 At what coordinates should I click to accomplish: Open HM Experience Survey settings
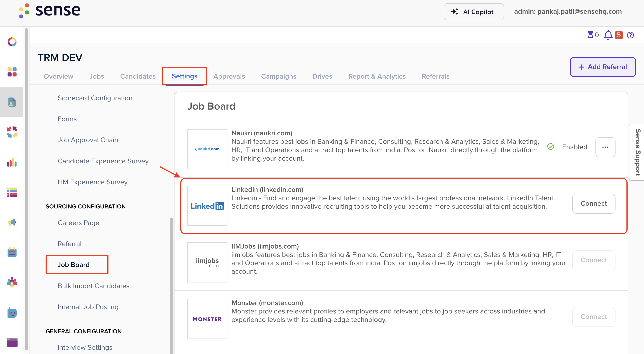(x=93, y=182)
